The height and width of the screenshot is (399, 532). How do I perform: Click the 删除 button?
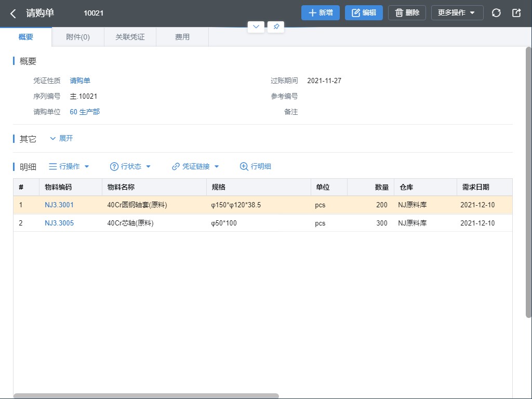pyautogui.click(x=407, y=13)
